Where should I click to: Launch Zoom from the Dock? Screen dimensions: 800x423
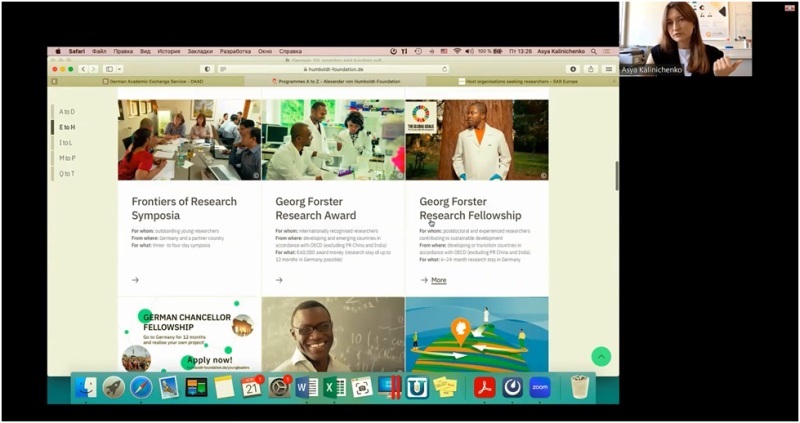tap(540, 388)
